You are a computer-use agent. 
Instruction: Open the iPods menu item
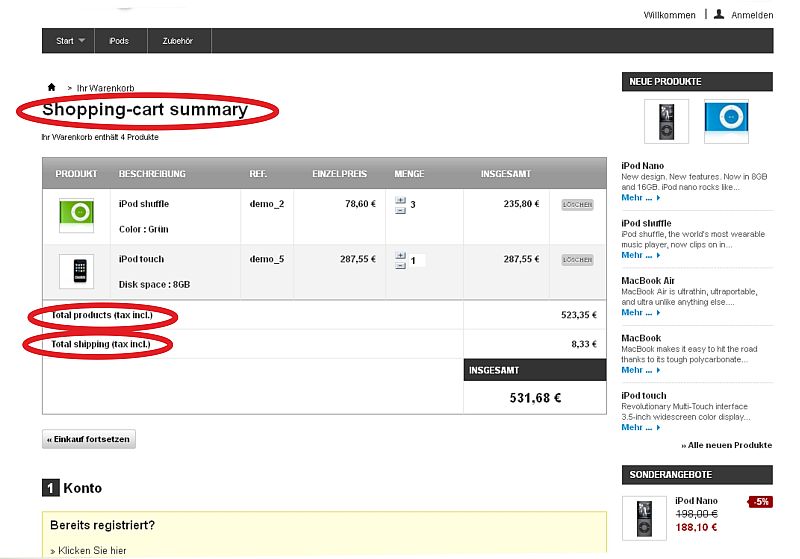[120, 41]
